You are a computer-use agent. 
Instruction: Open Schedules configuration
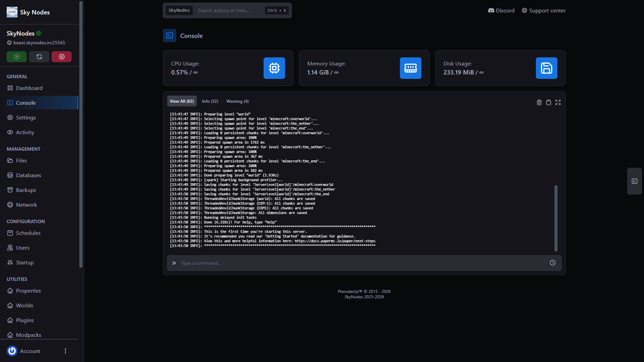pyautogui.click(x=39, y=233)
